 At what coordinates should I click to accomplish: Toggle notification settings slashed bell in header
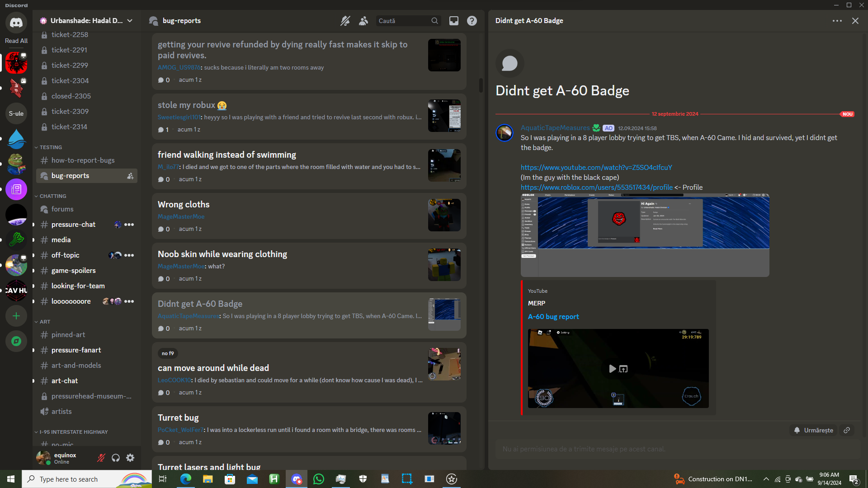tap(345, 21)
